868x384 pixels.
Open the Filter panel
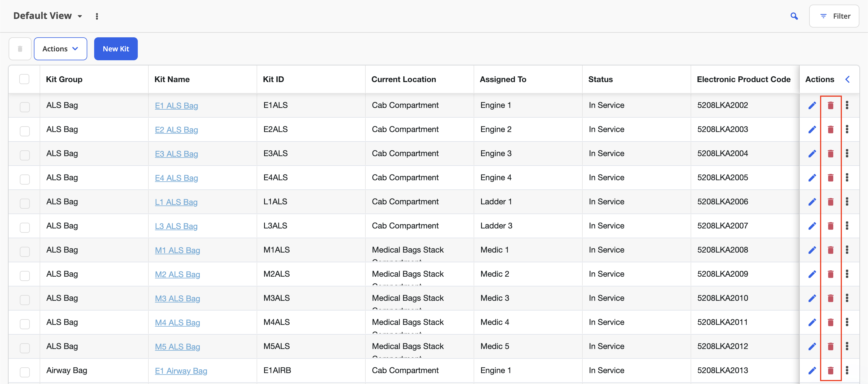(834, 16)
